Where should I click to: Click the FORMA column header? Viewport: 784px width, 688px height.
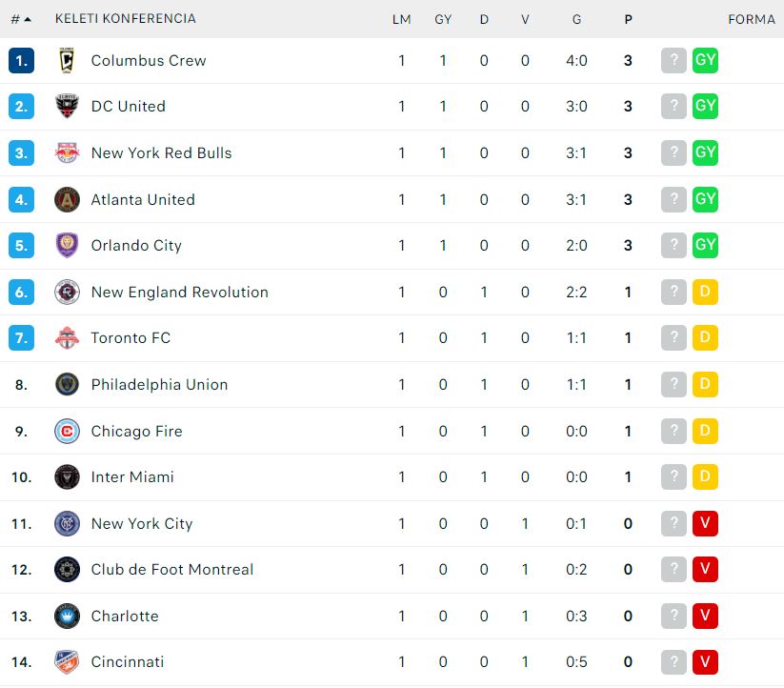click(752, 19)
